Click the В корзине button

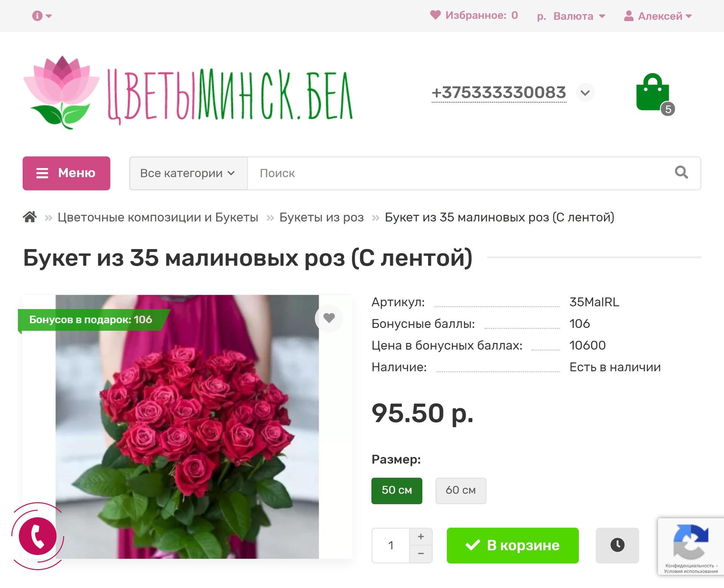pos(512,545)
